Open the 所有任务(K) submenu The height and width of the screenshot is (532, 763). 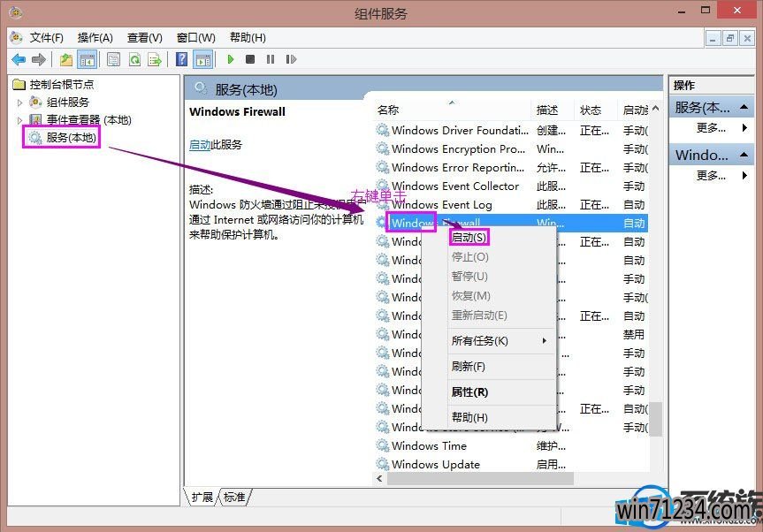click(x=489, y=341)
